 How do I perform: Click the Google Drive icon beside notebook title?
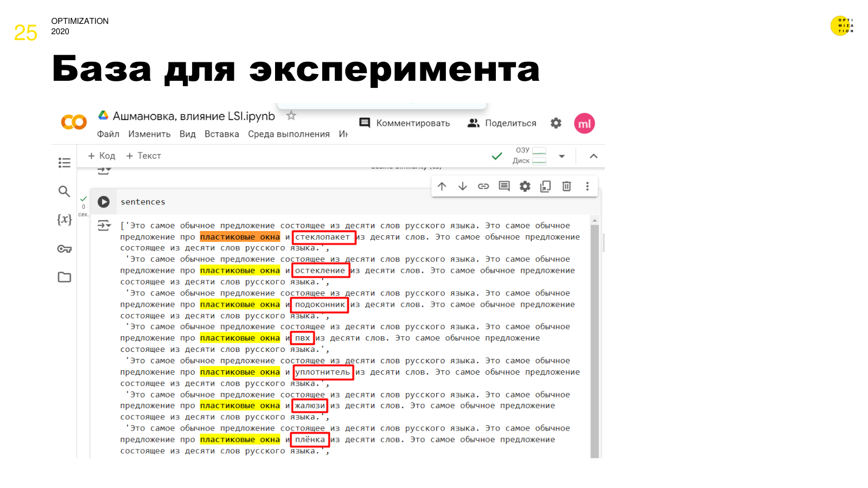(x=103, y=115)
